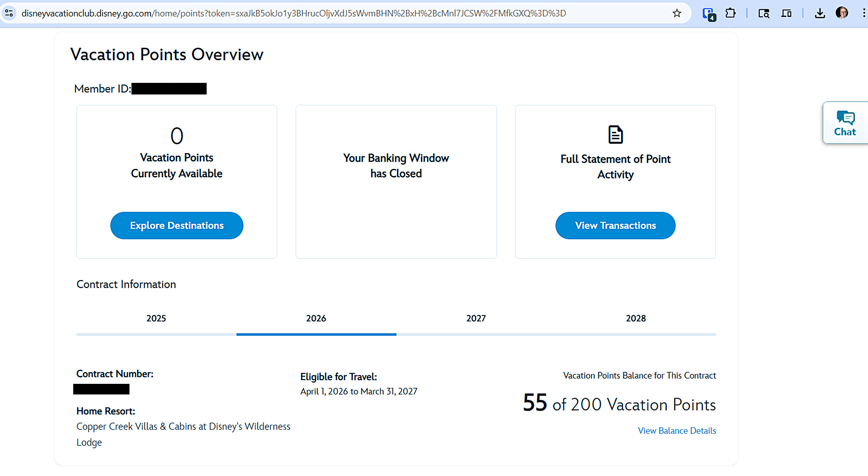Click Full Statement of Point Activity text
The image size is (868, 476).
(615, 167)
